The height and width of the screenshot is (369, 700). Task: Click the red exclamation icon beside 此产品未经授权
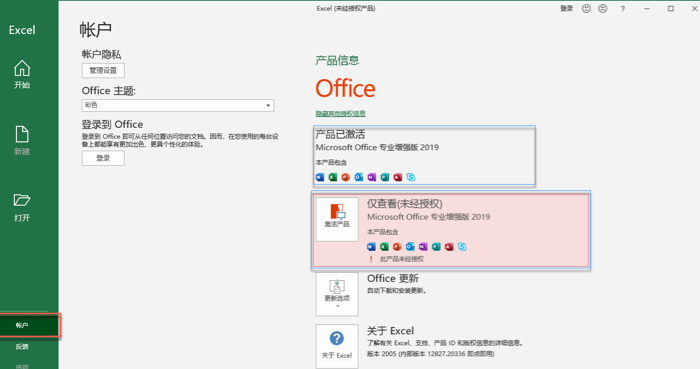[x=371, y=259]
